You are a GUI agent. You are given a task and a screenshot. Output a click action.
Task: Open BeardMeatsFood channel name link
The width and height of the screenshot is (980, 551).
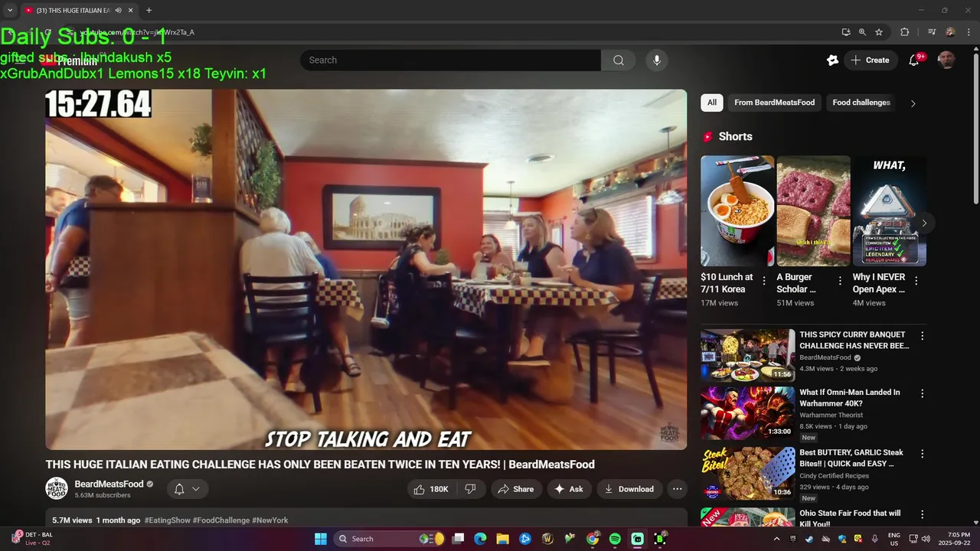pyautogui.click(x=109, y=484)
